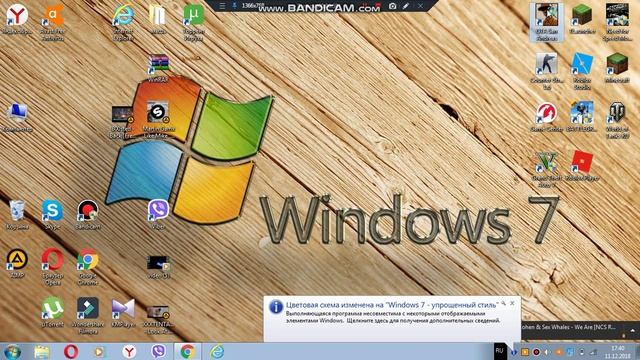
Task: Click the Bandicam camera screenshot icon
Action: pos(392,6)
